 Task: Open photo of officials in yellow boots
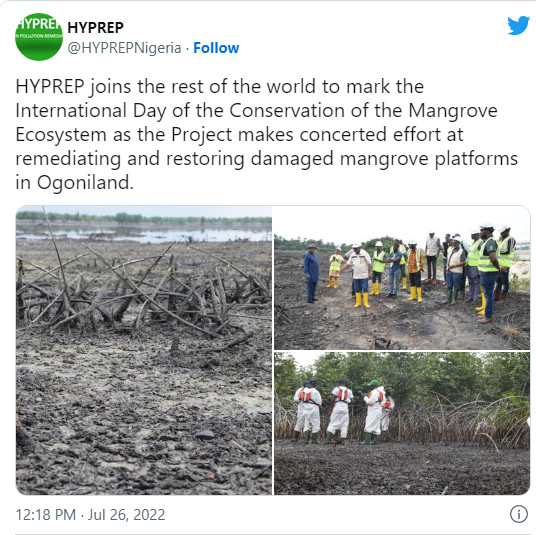tap(402, 278)
